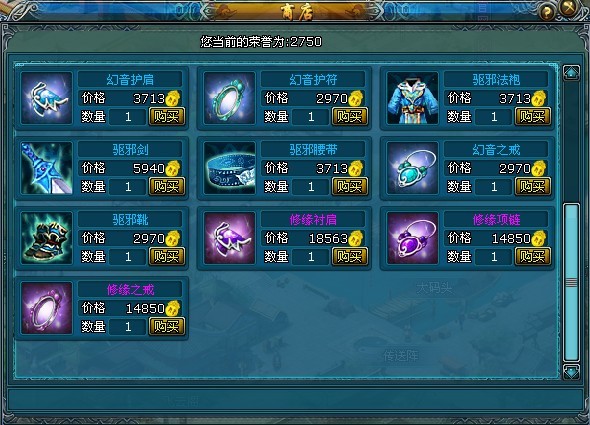Click the 驱邪靴 boots icon
Screen dimensions: 590x425
pos(47,238)
